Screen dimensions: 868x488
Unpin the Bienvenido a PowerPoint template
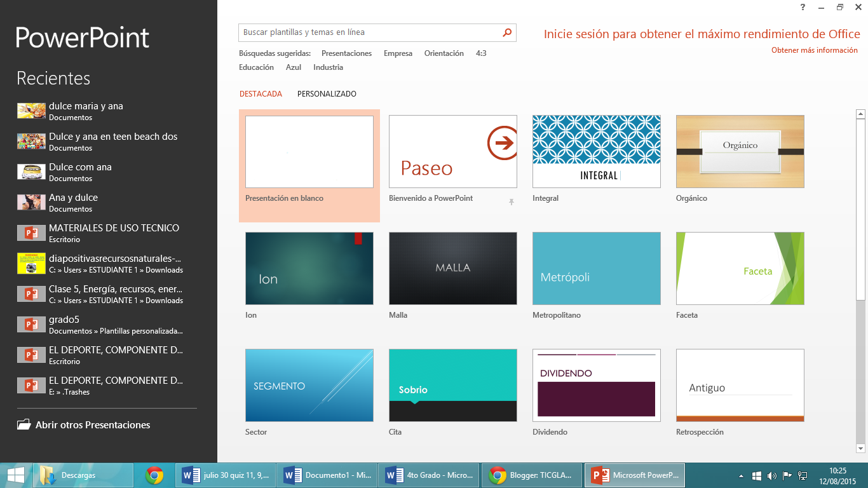pos(512,200)
